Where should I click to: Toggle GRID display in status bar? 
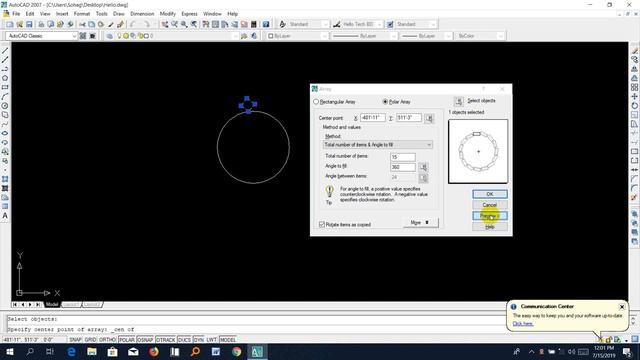(90, 340)
